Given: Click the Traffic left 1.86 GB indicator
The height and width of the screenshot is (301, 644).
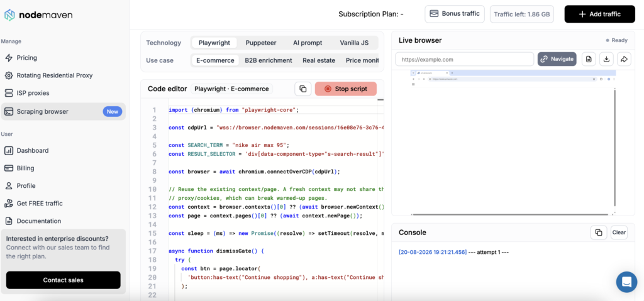Looking at the screenshot, I should click(x=521, y=14).
